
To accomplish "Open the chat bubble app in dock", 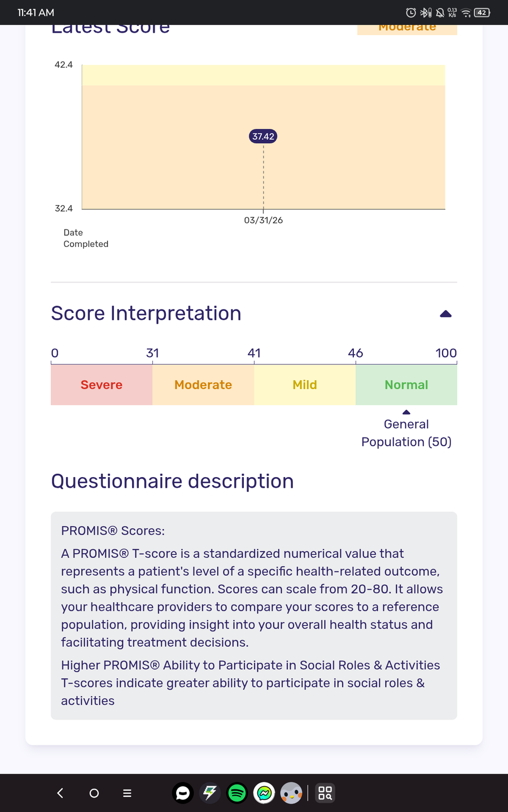I will 183,793.
